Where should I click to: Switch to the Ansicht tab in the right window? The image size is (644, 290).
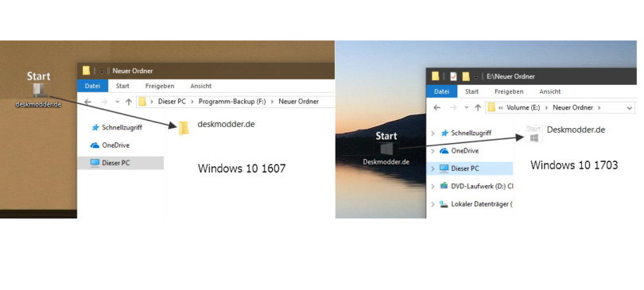(550, 91)
